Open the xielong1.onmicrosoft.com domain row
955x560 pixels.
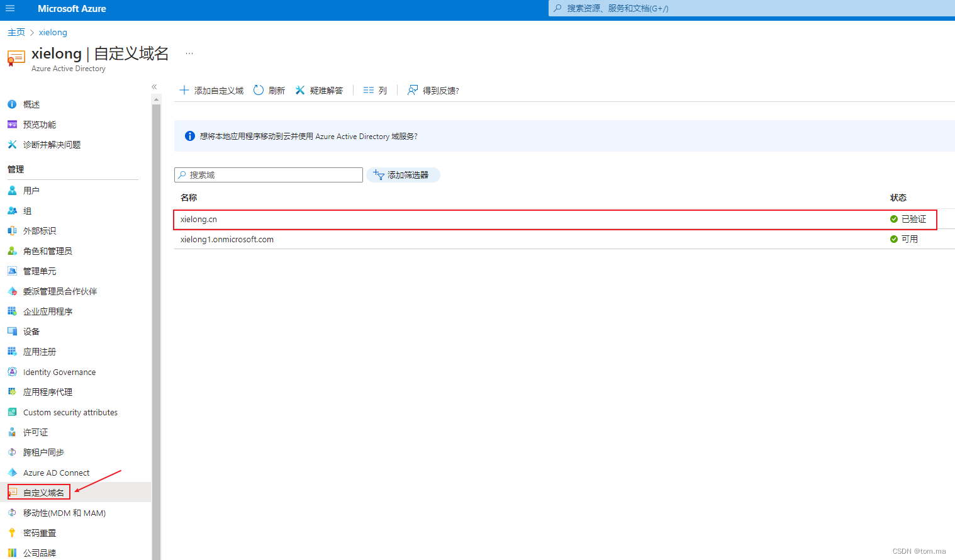point(564,239)
